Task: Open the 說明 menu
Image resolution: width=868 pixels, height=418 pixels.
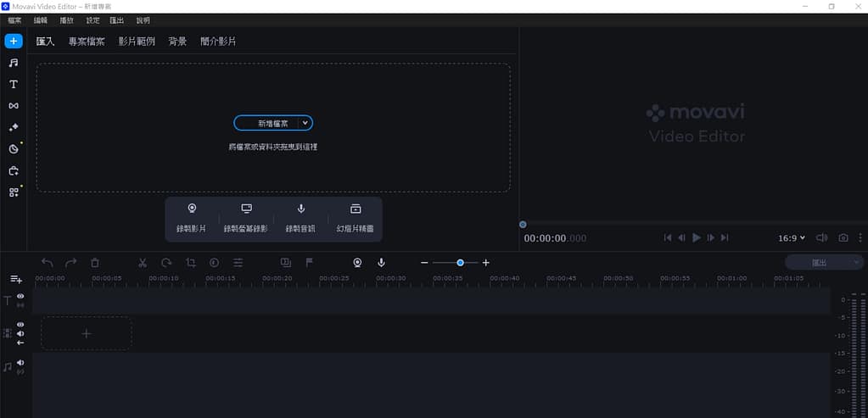Action: [x=143, y=20]
